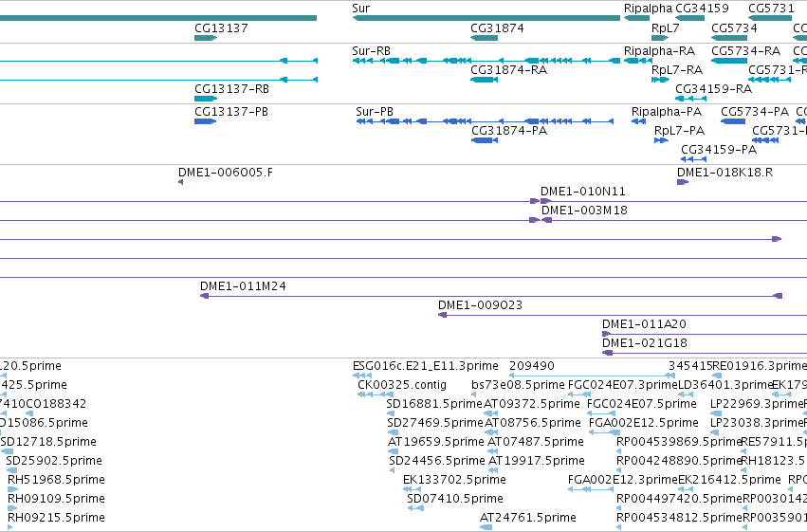Click the CG5734-RA transcript label

click(x=745, y=51)
